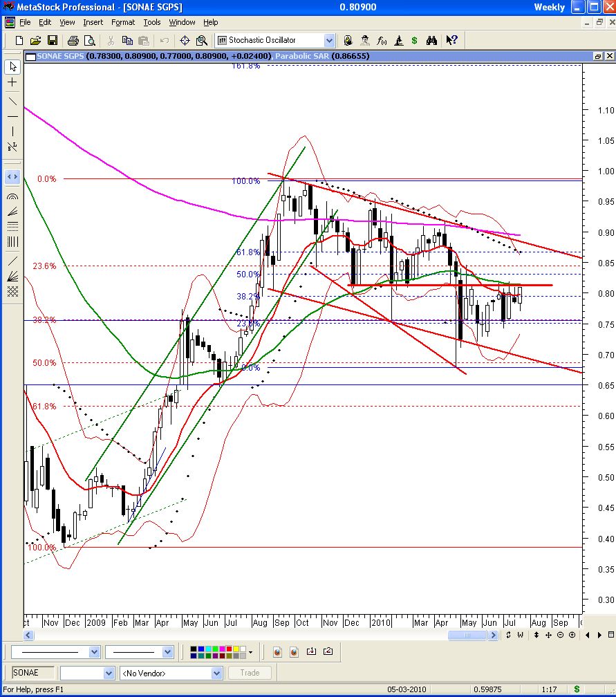
Task: Select the horizontal line tool
Action: (x=12, y=116)
